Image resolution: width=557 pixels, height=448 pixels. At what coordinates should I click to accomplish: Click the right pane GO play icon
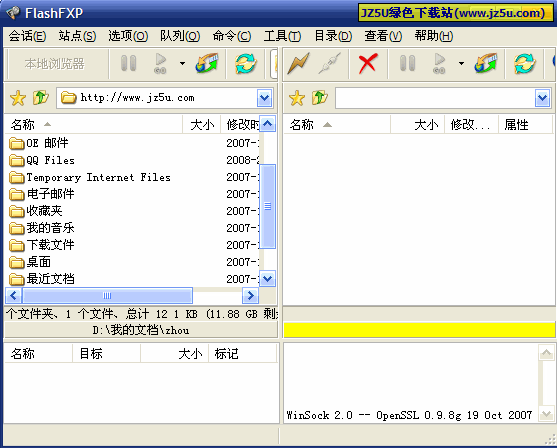tap(439, 64)
